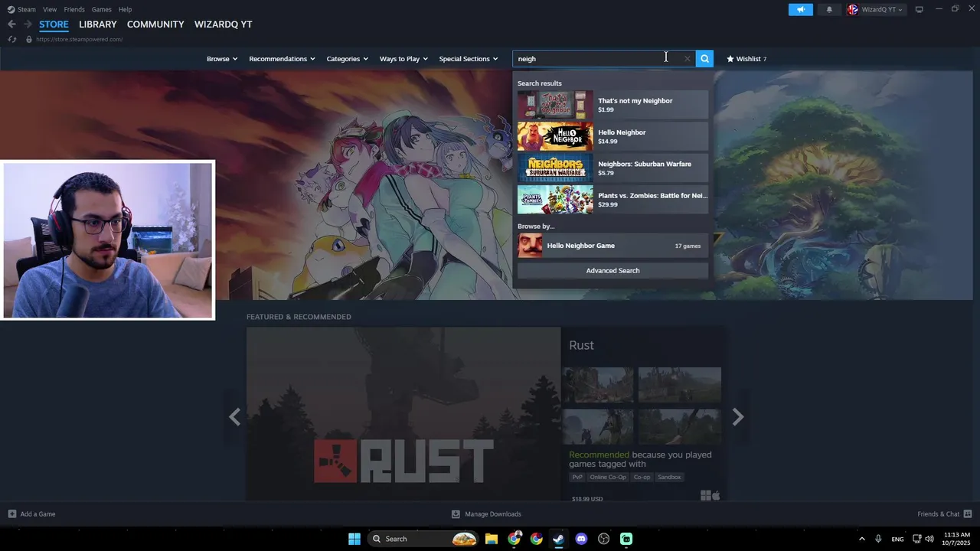Open OBS Studio from the taskbar
This screenshot has height=551, width=980.
[x=603, y=539]
